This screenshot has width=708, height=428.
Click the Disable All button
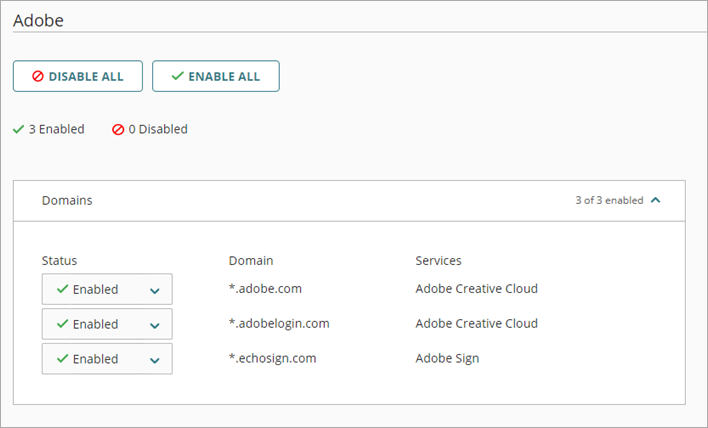(78, 77)
